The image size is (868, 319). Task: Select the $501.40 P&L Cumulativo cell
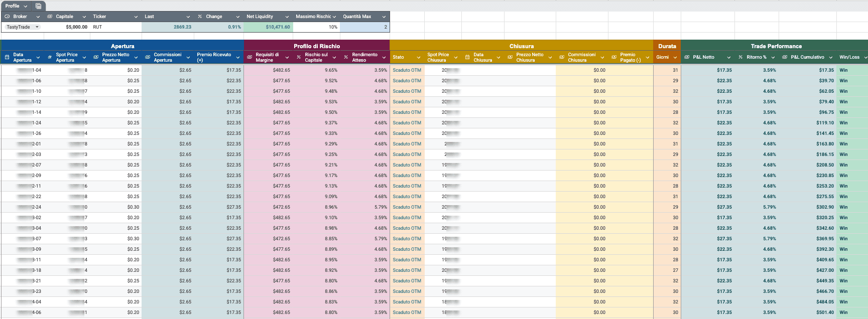coord(808,312)
